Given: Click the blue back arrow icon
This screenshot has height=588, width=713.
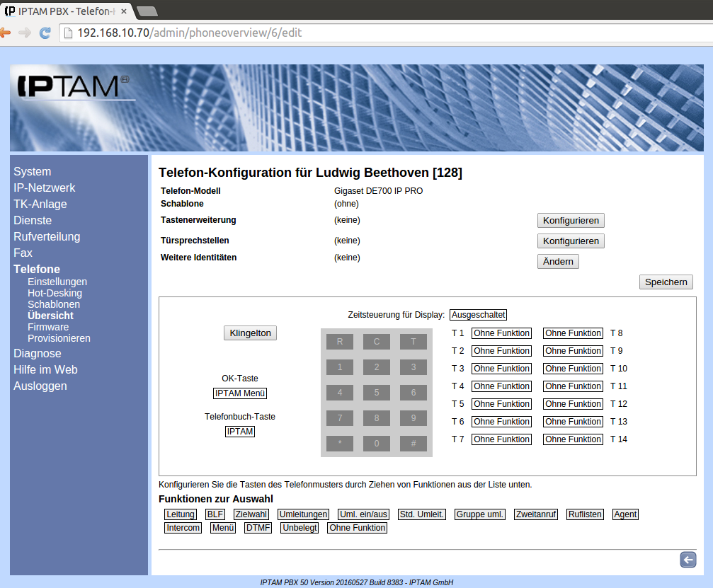Looking at the screenshot, I should point(688,560).
